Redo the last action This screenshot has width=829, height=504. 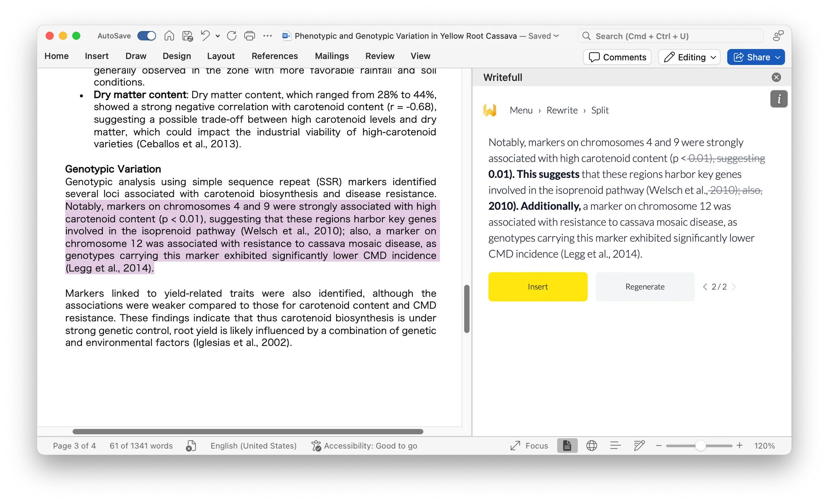(x=231, y=36)
